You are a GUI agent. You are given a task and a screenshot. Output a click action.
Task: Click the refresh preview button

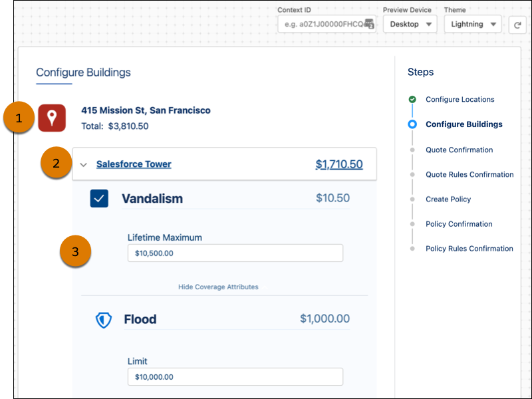point(517,25)
